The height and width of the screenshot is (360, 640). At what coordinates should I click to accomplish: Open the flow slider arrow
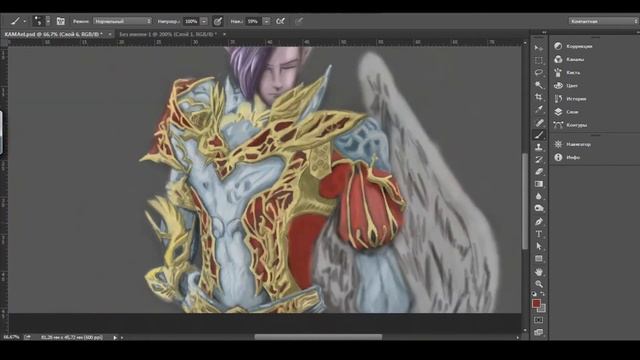click(266, 21)
